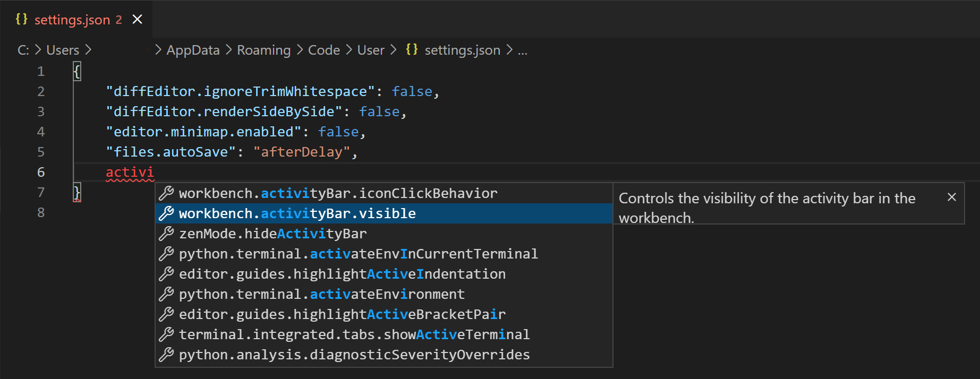Image resolution: width=980 pixels, height=379 pixels.
Task: Click wrench icon next to zenMode.hideActivityBar
Action: (166, 234)
